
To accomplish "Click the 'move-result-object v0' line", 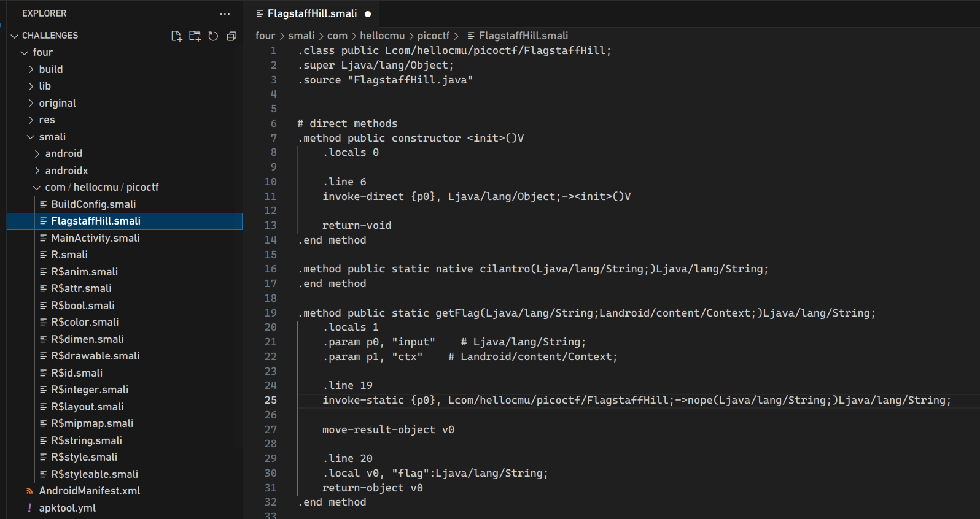I will point(388,430).
